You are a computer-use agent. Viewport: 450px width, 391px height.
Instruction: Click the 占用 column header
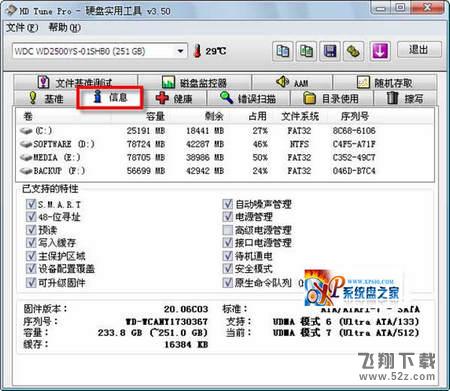[x=258, y=116]
